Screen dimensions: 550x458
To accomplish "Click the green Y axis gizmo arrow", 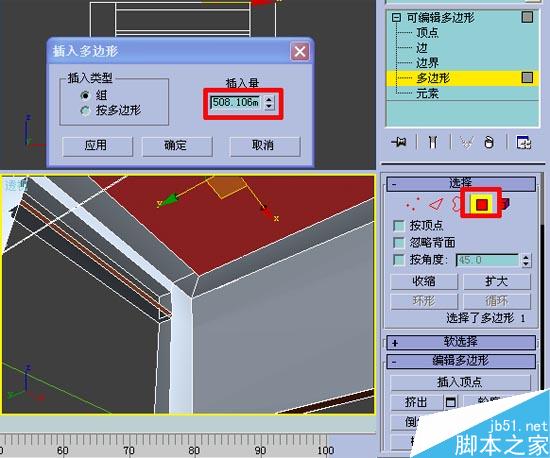I will [171, 199].
